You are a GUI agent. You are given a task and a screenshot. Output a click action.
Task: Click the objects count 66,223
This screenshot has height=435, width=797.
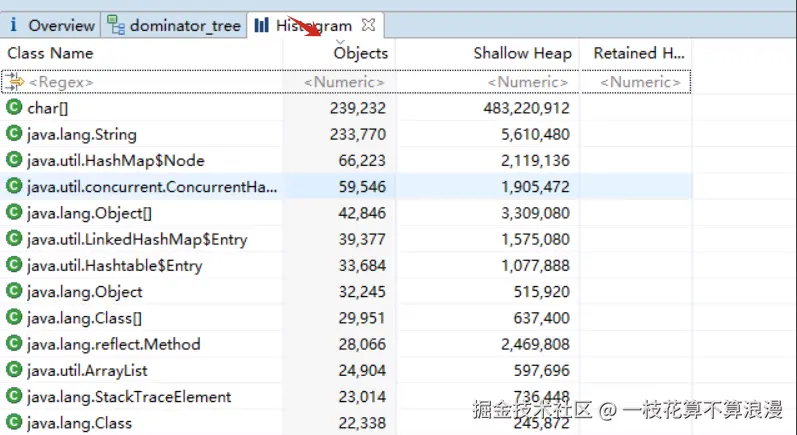coord(362,161)
